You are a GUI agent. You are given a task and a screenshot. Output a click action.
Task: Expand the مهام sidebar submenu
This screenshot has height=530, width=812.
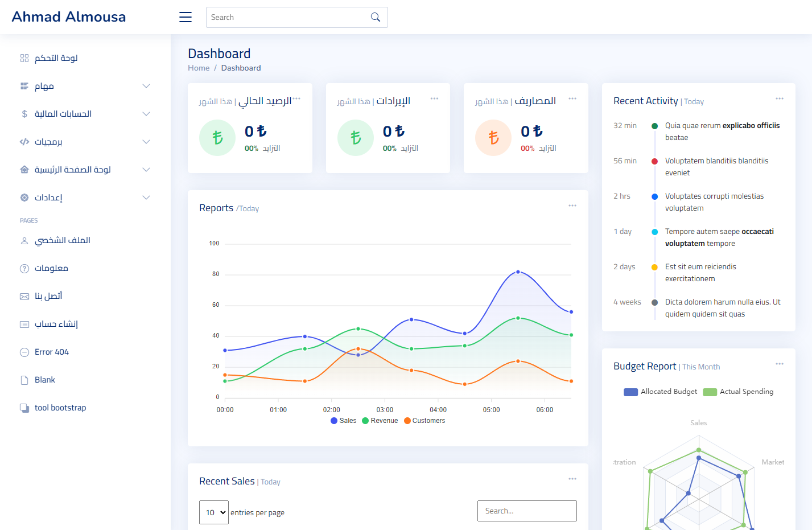(x=85, y=86)
